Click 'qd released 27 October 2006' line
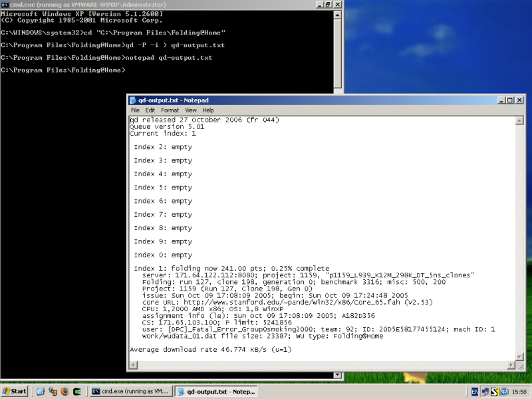 (x=204, y=120)
